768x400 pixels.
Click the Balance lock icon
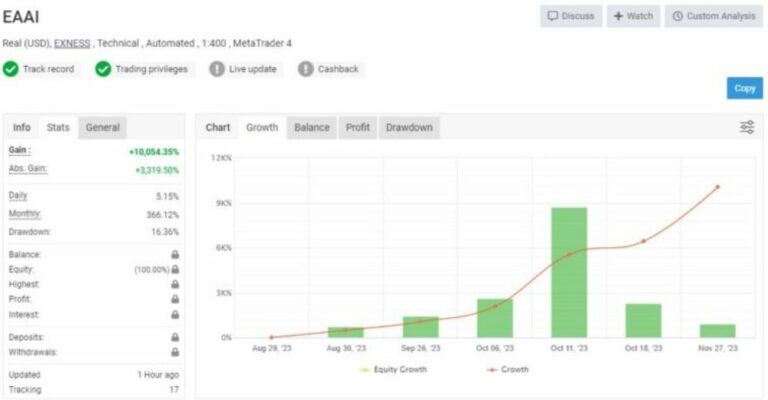[175, 255]
